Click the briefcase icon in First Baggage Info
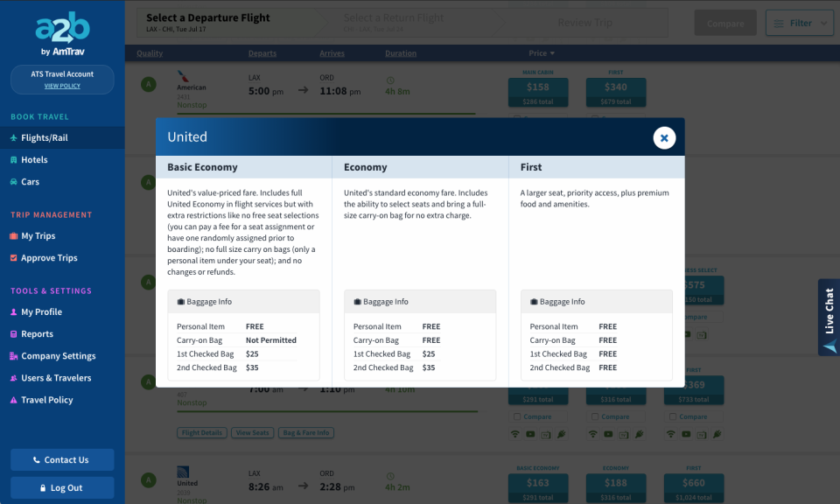Viewport: 840px width, 504px height. [x=534, y=302]
